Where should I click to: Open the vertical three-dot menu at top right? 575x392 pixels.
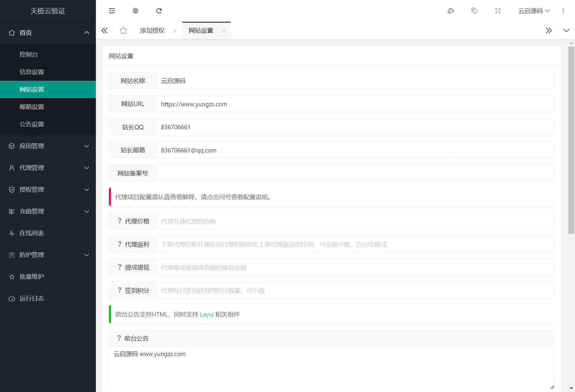click(563, 11)
